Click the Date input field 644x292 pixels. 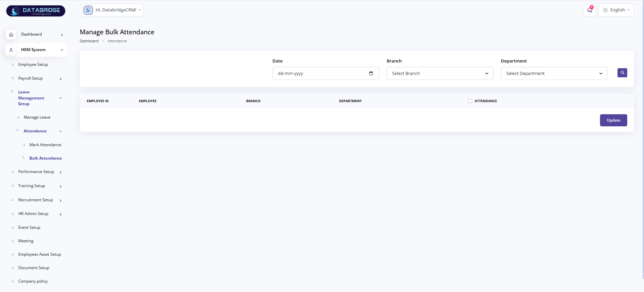[326, 73]
